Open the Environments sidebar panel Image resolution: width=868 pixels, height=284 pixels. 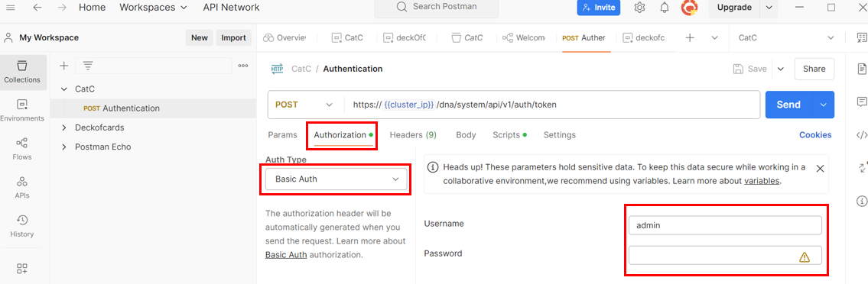[x=22, y=111]
